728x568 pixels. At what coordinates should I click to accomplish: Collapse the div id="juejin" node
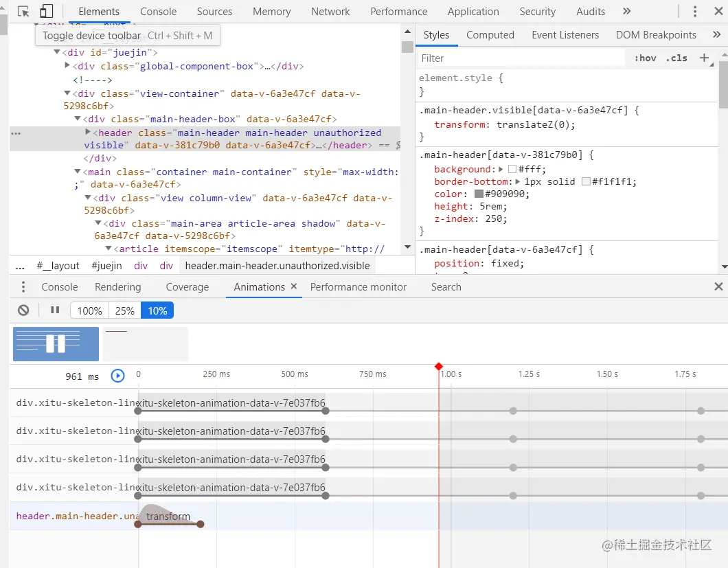(x=57, y=52)
